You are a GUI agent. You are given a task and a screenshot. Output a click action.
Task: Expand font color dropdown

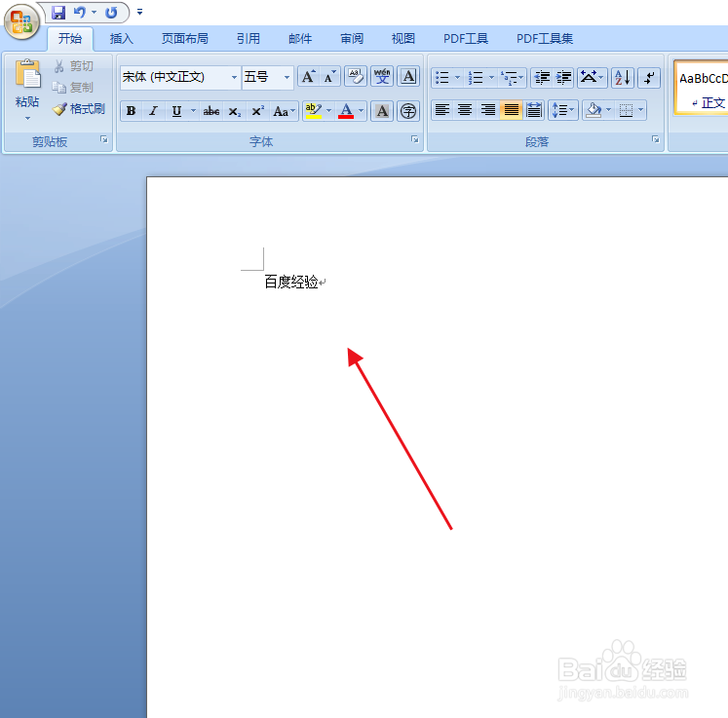362,111
